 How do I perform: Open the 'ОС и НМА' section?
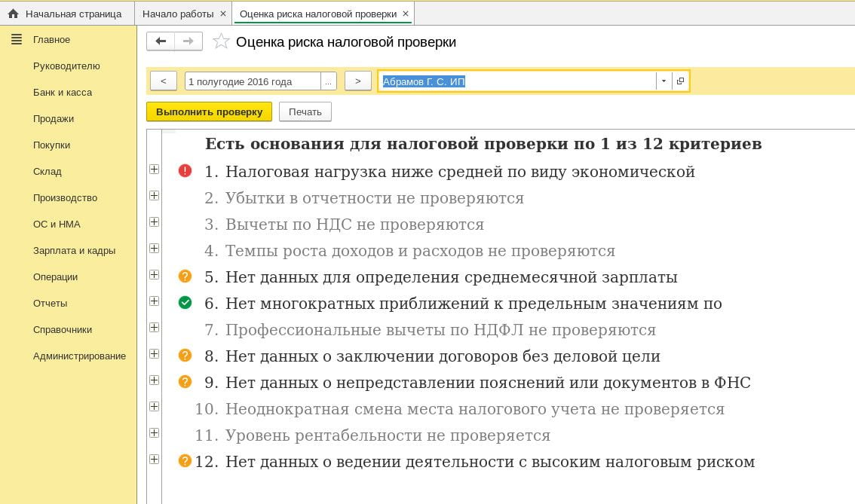coord(57,224)
